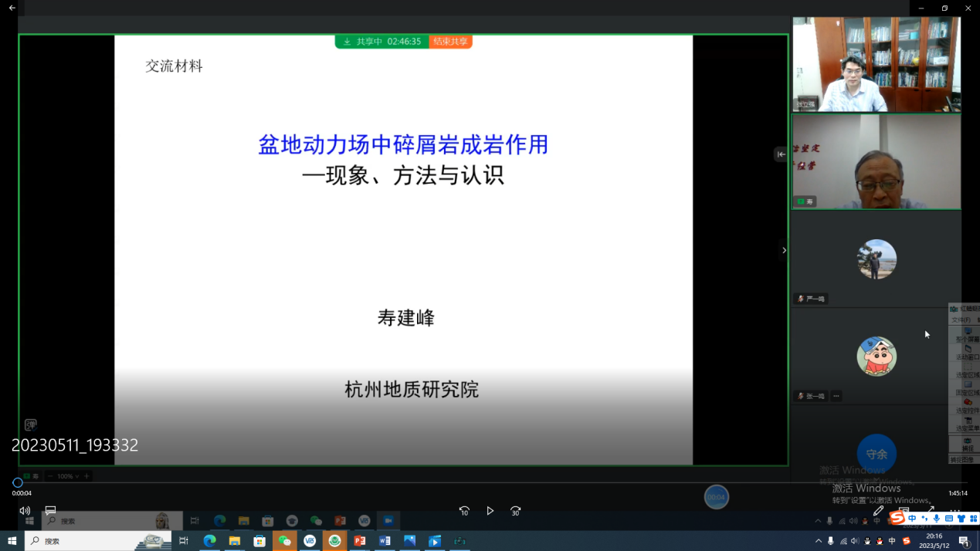This screenshot has width=980, height=551.
Task: Click the Windows taskbar search box
Action: [100, 541]
